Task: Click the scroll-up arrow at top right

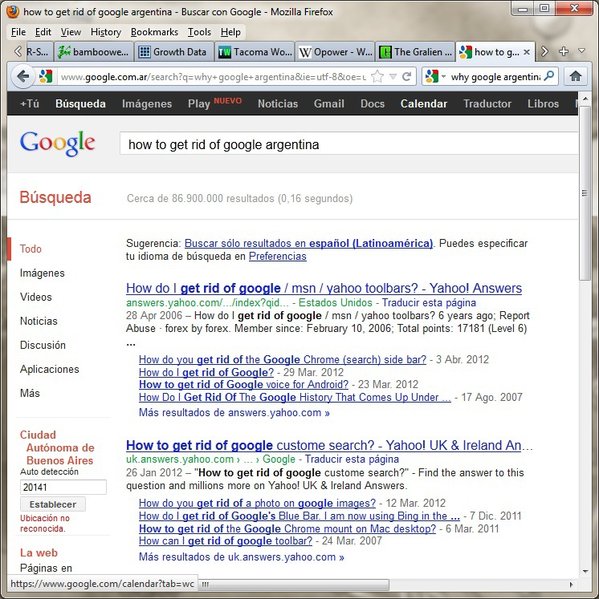Action: [x=585, y=99]
